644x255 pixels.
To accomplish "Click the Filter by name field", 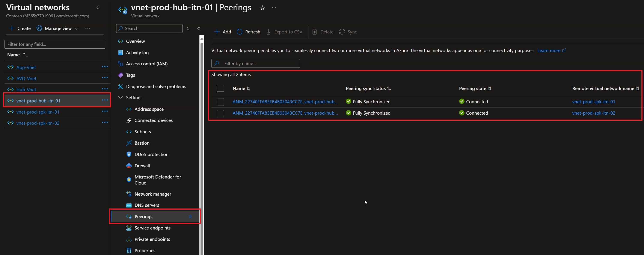I will click(x=255, y=63).
